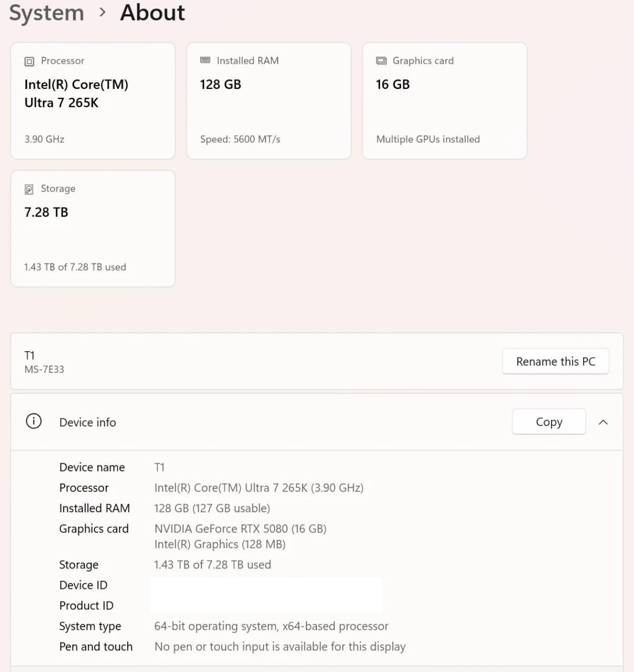This screenshot has height=672, width=634.
Task: Click the Speed: 5600 MT/s text
Action: (240, 139)
